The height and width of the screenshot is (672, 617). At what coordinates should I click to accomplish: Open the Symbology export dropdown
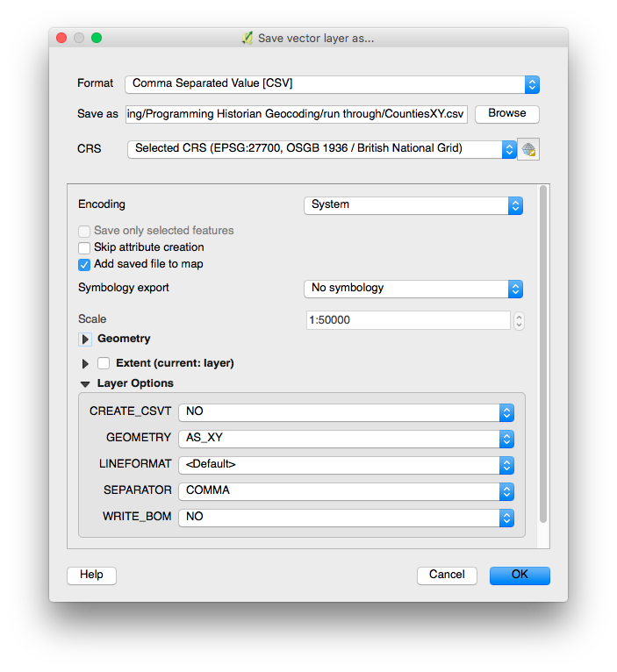(x=413, y=289)
